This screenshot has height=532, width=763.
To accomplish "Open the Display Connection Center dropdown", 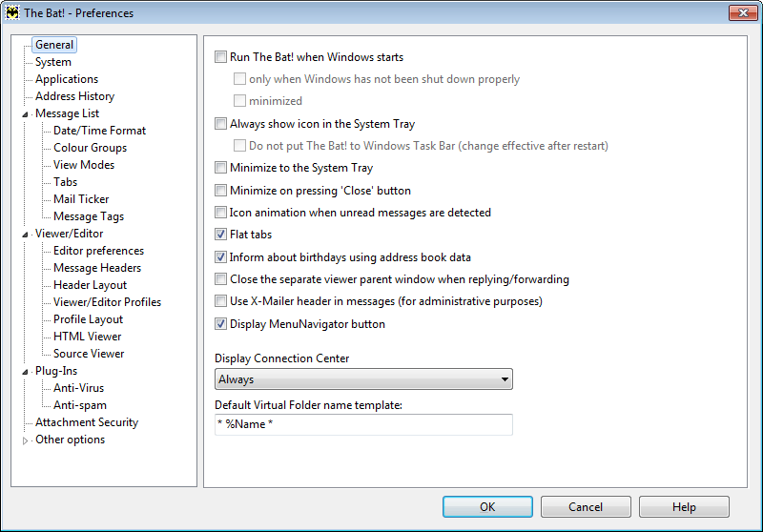I will pyautogui.click(x=363, y=379).
